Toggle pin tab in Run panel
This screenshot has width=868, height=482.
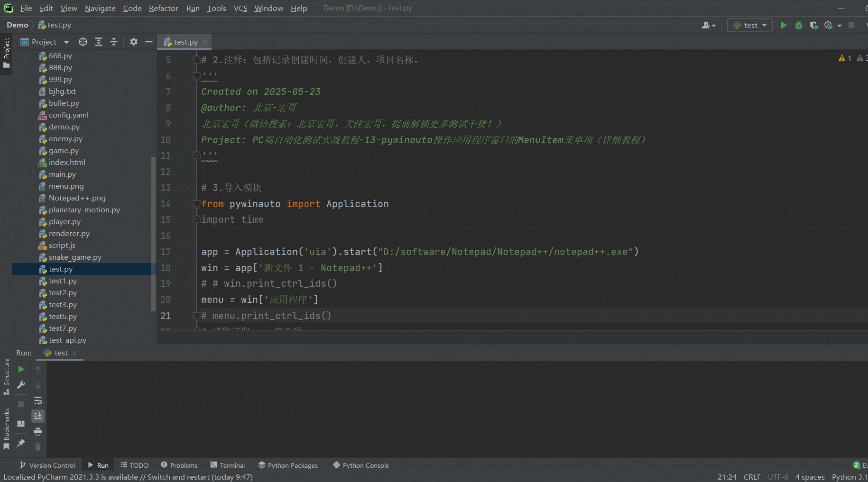[x=21, y=443]
